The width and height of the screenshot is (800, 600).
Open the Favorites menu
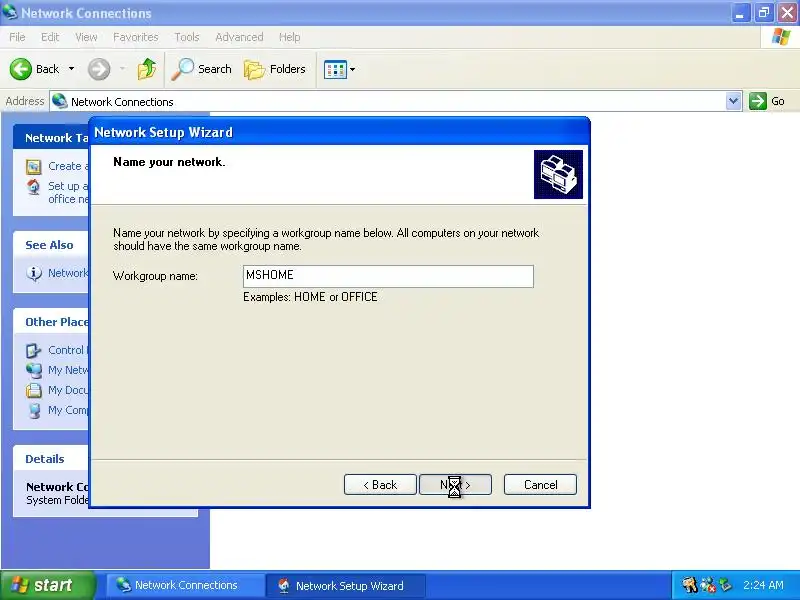(x=136, y=37)
